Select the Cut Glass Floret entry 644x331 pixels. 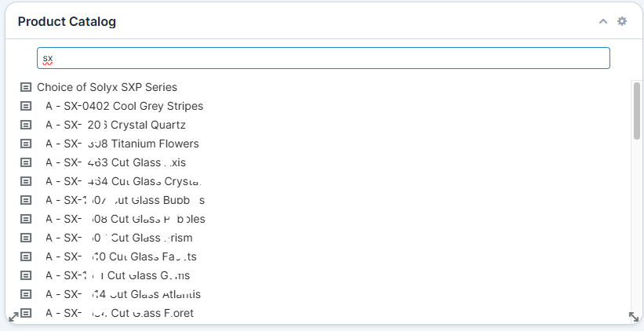(x=119, y=313)
